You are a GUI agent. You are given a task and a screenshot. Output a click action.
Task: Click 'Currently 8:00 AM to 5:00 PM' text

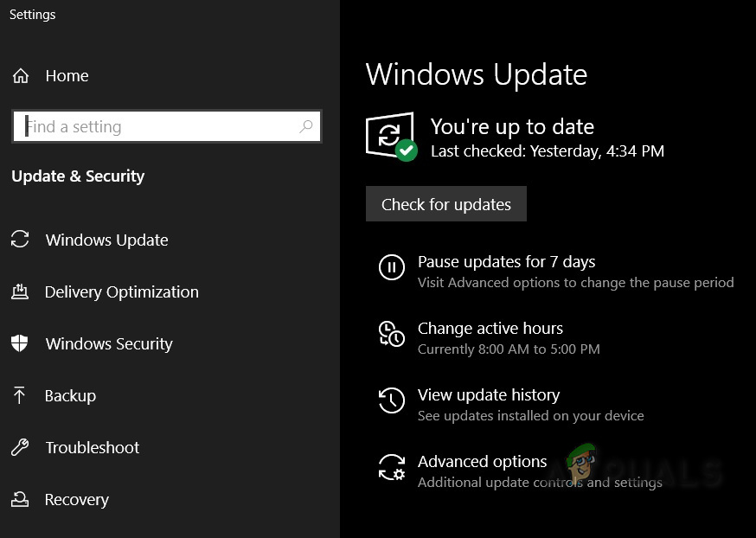click(x=509, y=349)
